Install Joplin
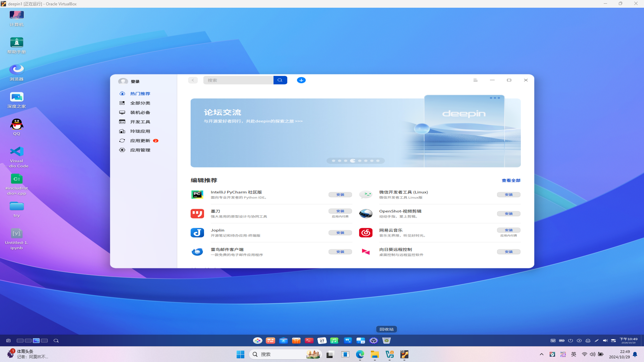Screen dimensions: 644x362 (340, 232)
